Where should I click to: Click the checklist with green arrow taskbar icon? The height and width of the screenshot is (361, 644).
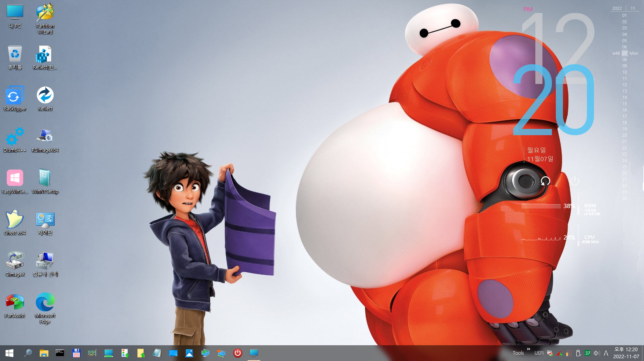click(125, 353)
